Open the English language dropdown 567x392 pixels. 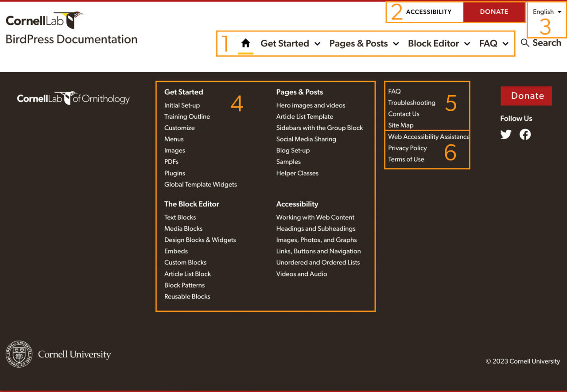[547, 12]
